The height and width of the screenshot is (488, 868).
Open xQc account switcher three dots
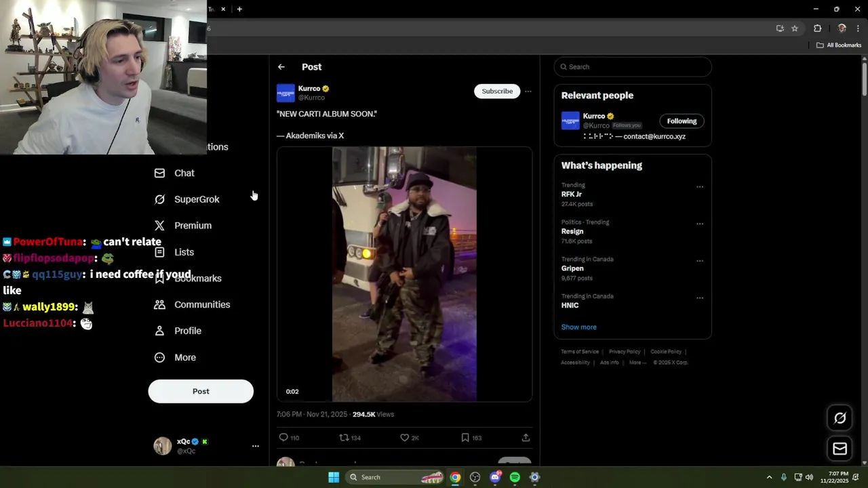coord(255,446)
